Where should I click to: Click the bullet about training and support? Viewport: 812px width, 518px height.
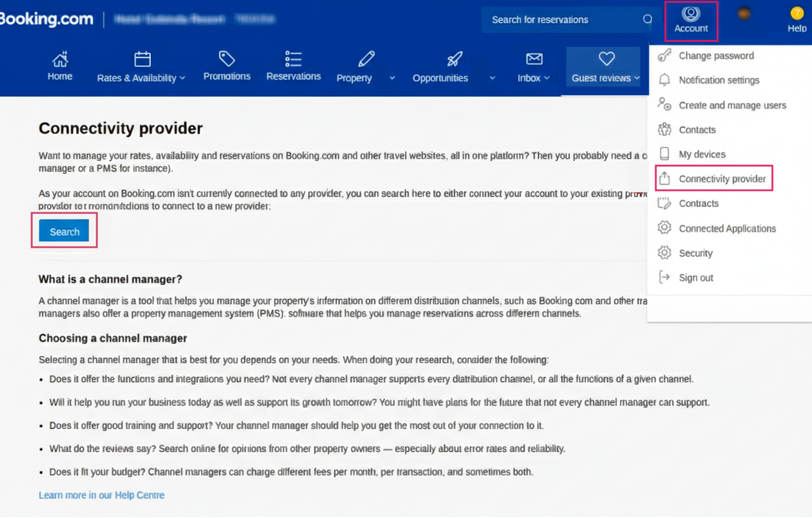(296, 425)
